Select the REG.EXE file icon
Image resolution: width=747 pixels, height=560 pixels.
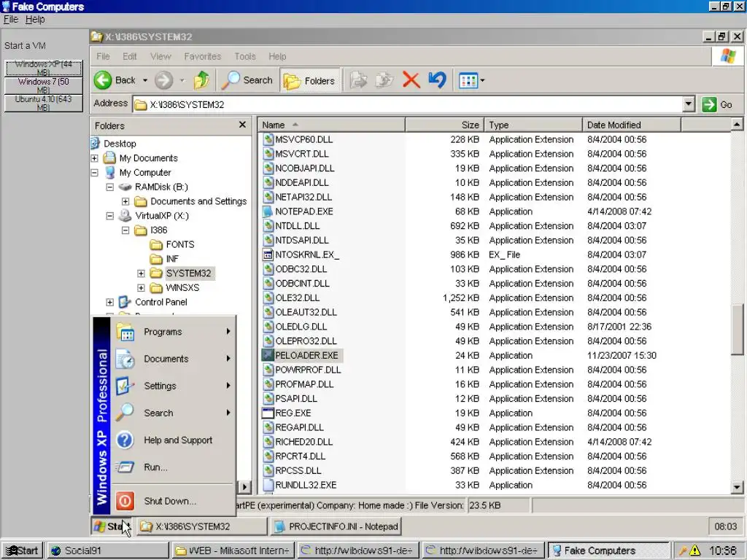pos(268,413)
